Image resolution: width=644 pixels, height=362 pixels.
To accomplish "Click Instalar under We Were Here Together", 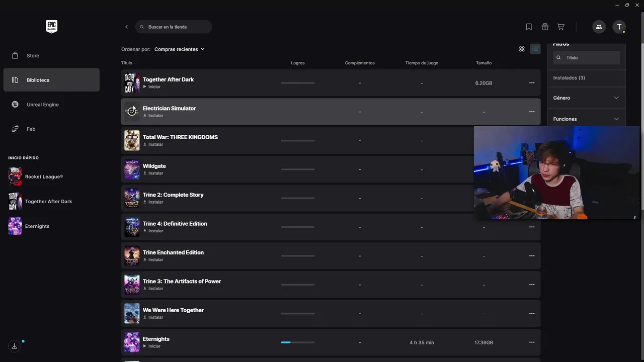I will [x=153, y=317].
